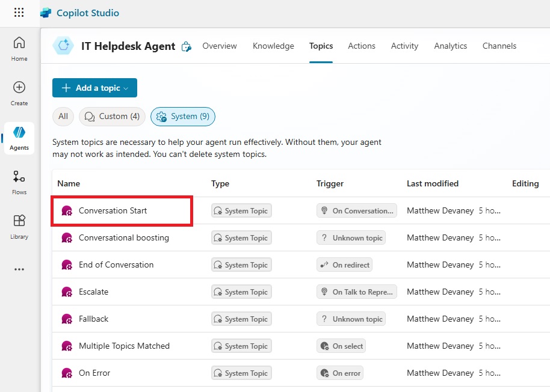550x392 pixels.
Task: Click Unknown topic trigger in Fallback row
Action: (x=351, y=319)
